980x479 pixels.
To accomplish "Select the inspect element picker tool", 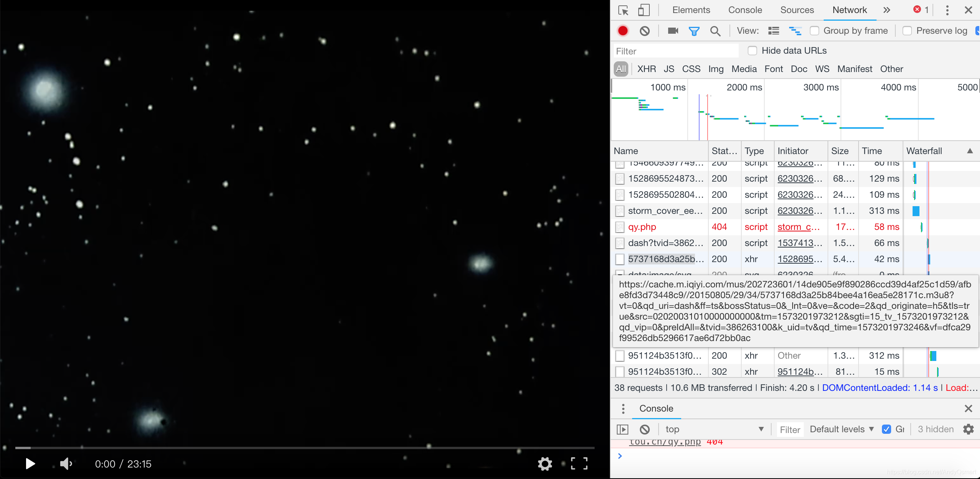I will click(x=623, y=10).
